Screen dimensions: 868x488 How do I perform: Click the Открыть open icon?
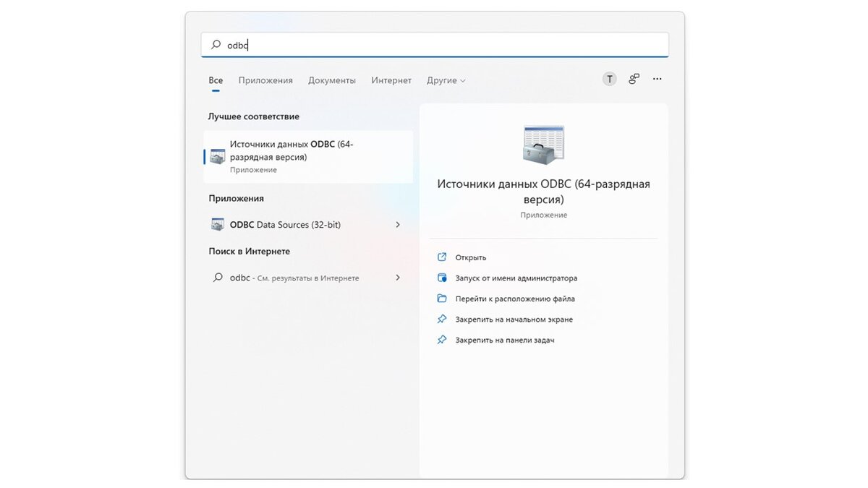(442, 257)
